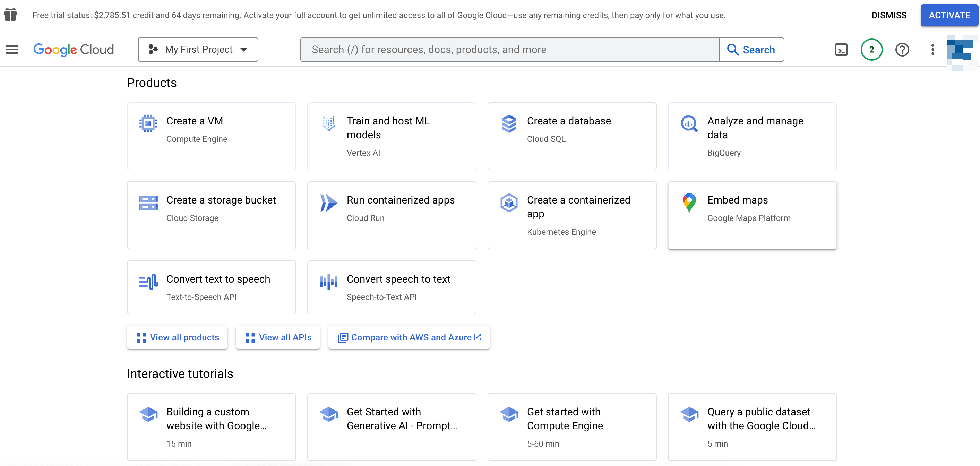Click the project icon beside My First Project
980x466 pixels.
pos(153,50)
